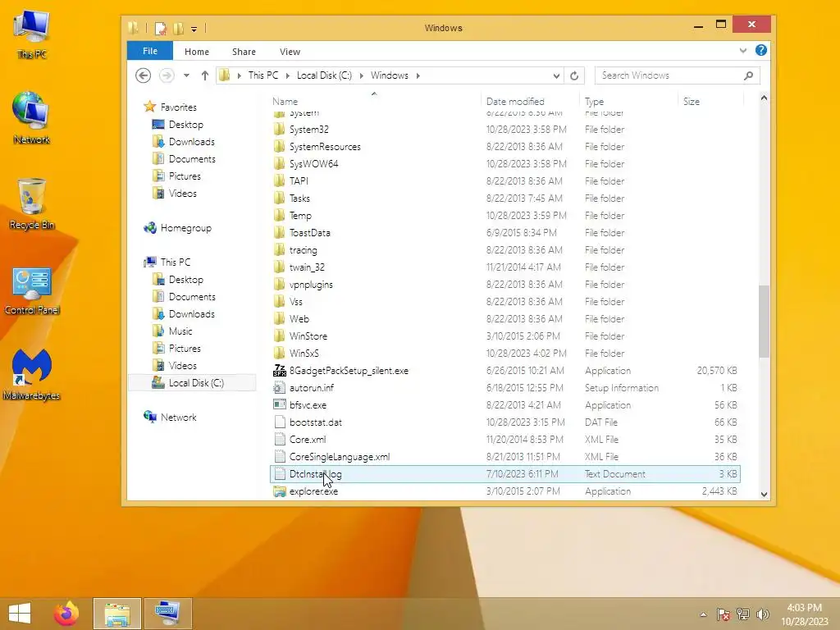The width and height of the screenshot is (840, 630).
Task: Open the File ribbon tab
Action: click(150, 51)
